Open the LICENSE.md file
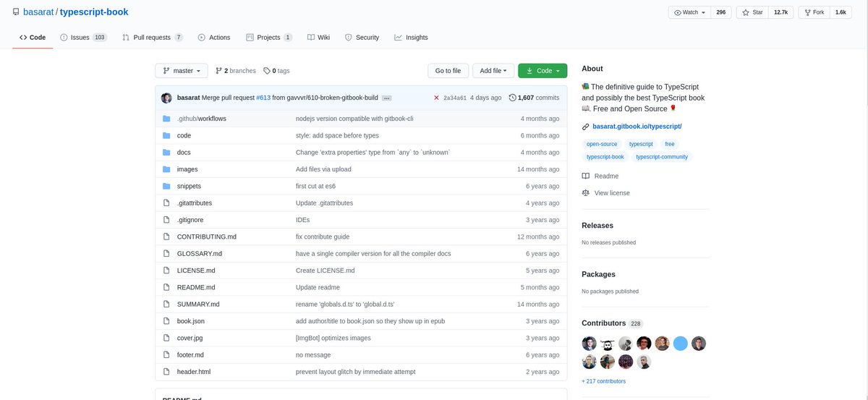Screen dimensions: 868x400 (196, 271)
